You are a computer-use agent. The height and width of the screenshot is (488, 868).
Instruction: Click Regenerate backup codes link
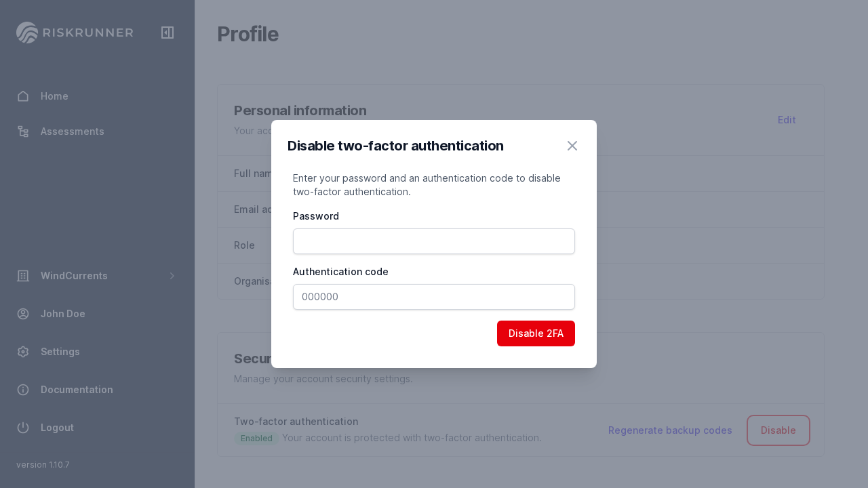(x=670, y=430)
